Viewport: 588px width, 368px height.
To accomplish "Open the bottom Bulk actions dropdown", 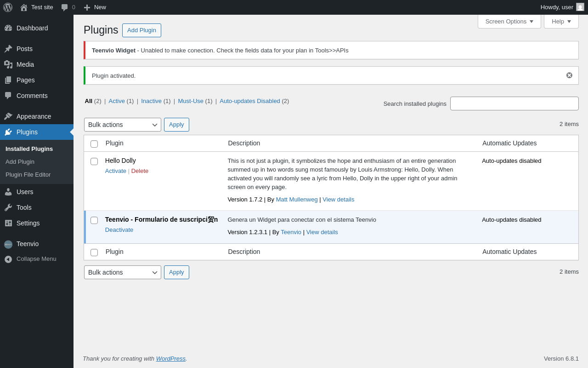I will [123, 272].
